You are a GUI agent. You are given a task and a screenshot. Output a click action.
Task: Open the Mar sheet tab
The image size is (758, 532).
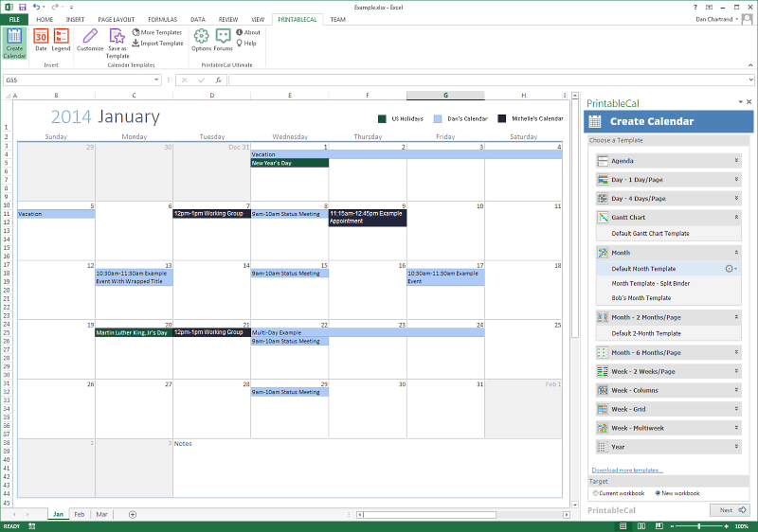tap(101, 514)
